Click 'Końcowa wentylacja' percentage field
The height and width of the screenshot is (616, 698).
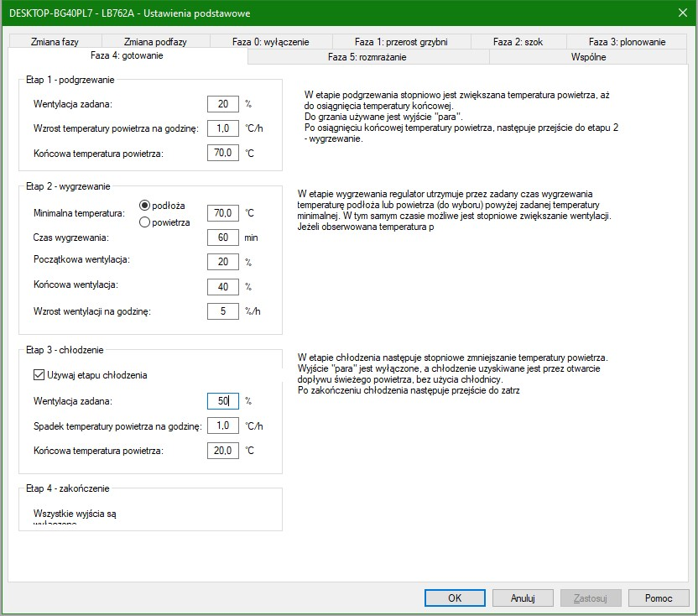tap(223, 286)
